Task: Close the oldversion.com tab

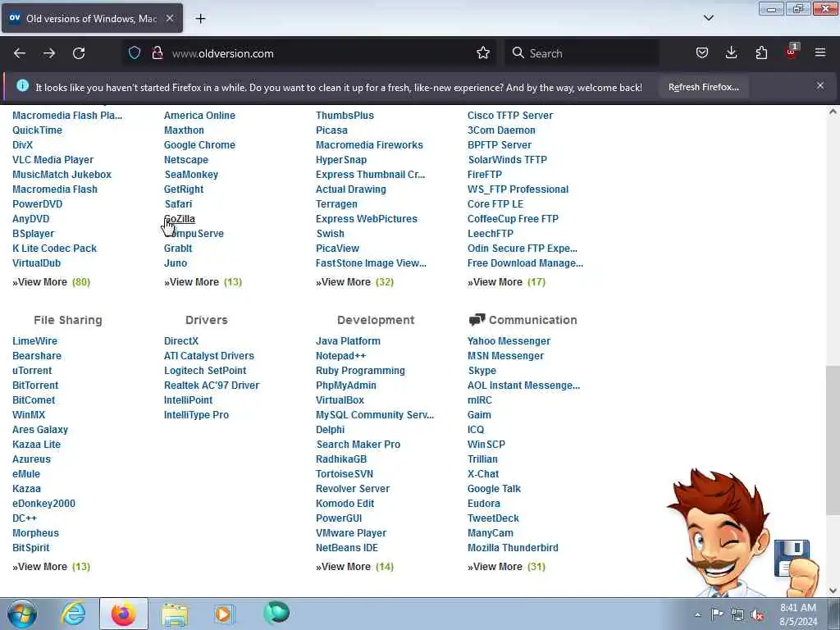Action: coord(169,18)
